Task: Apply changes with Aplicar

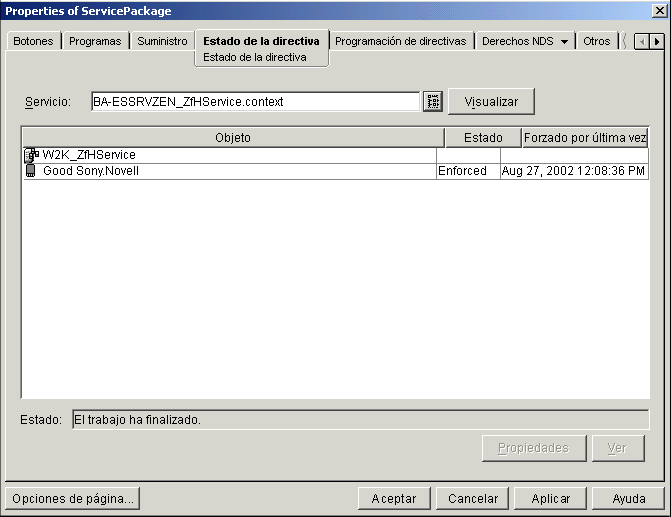Action: click(x=550, y=499)
